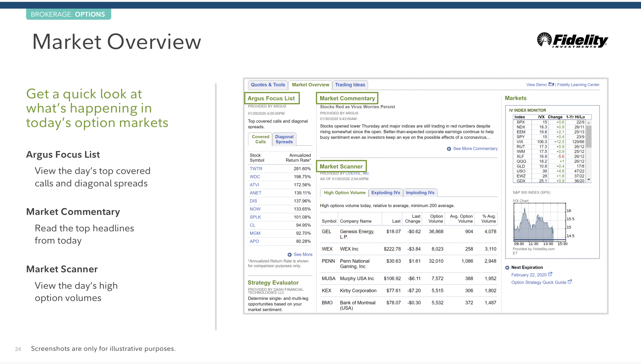Click the See More Commentary arrow icon
The height and width of the screenshot is (364, 641).
point(449,149)
